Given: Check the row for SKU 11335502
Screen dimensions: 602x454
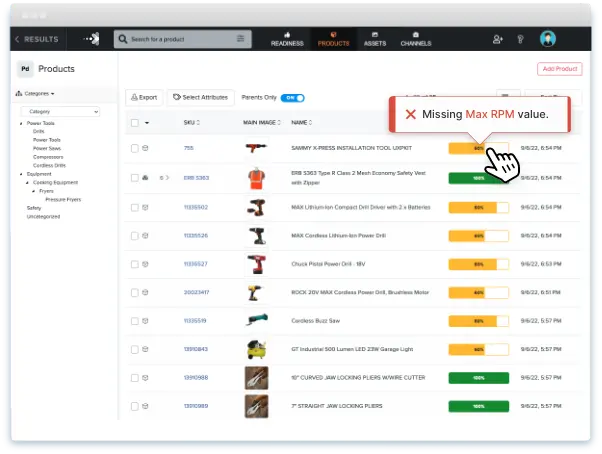Looking at the screenshot, I should coord(135,207).
